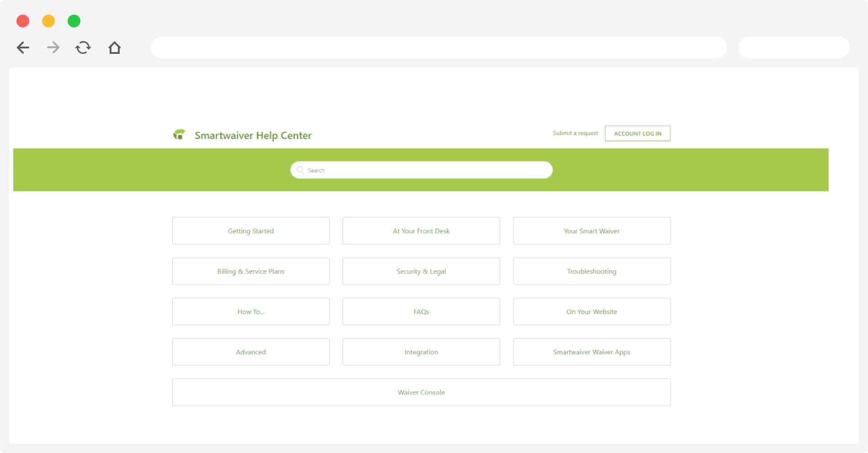Screen dimensions: 868x453
Task: Open the Waiver Console category
Action: (421, 392)
